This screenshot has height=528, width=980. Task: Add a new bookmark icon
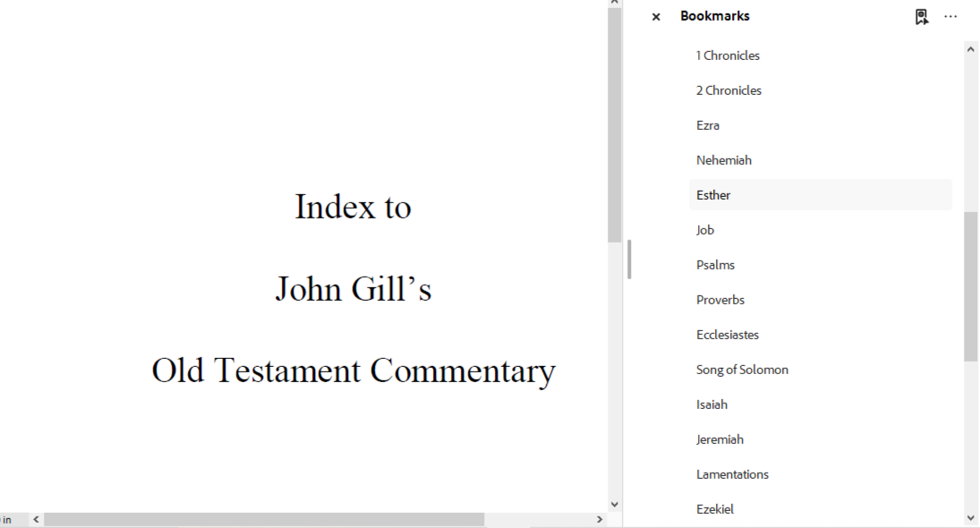pos(921,17)
